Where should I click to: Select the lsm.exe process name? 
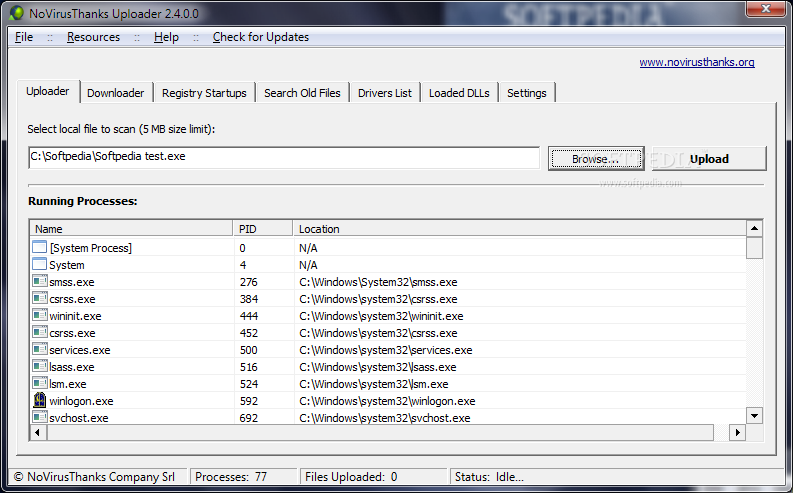tap(68, 384)
